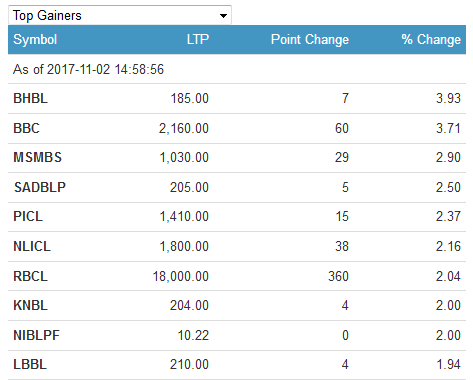Open the BBC stock symbol

click(26, 128)
